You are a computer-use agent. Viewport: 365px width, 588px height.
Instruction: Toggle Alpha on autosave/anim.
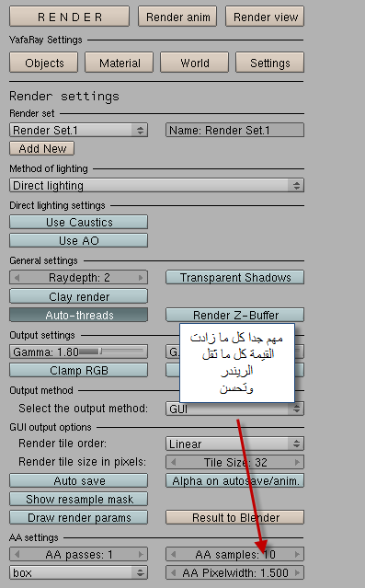point(235,480)
